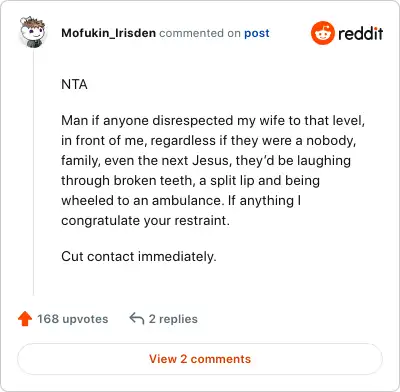The image size is (400, 392).
Task: Upvote with the orange arrow icon
Action: click(25, 319)
